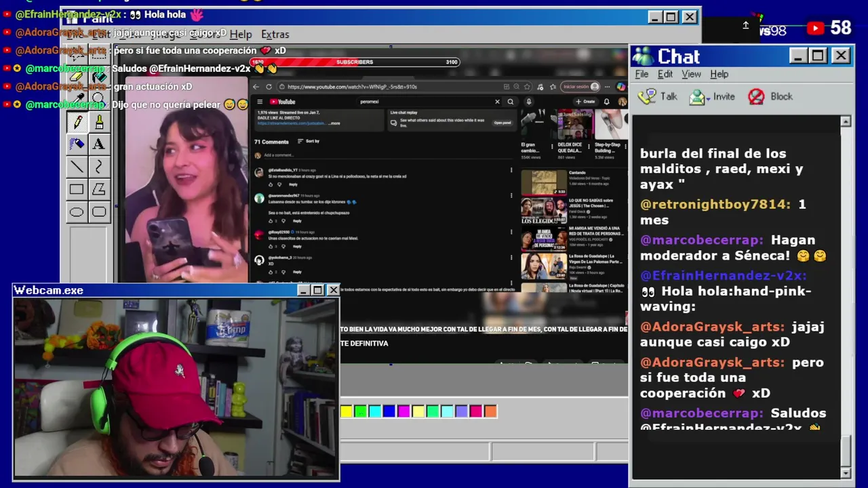Image resolution: width=868 pixels, height=488 pixels.
Task: Open the LO QUE NO SABÍAS video thumbnail
Action: (x=543, y=211)
